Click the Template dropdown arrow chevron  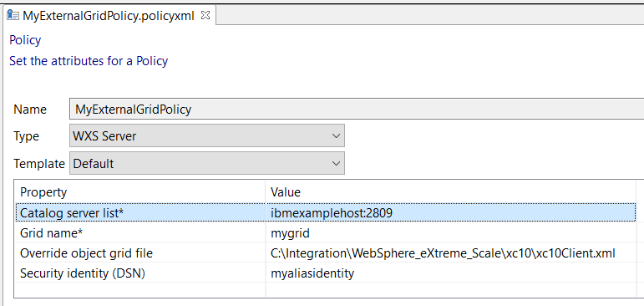336,163
